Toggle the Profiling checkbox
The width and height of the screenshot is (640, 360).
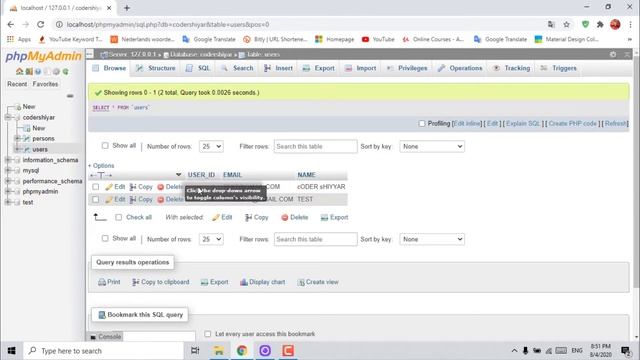(422, 124)
